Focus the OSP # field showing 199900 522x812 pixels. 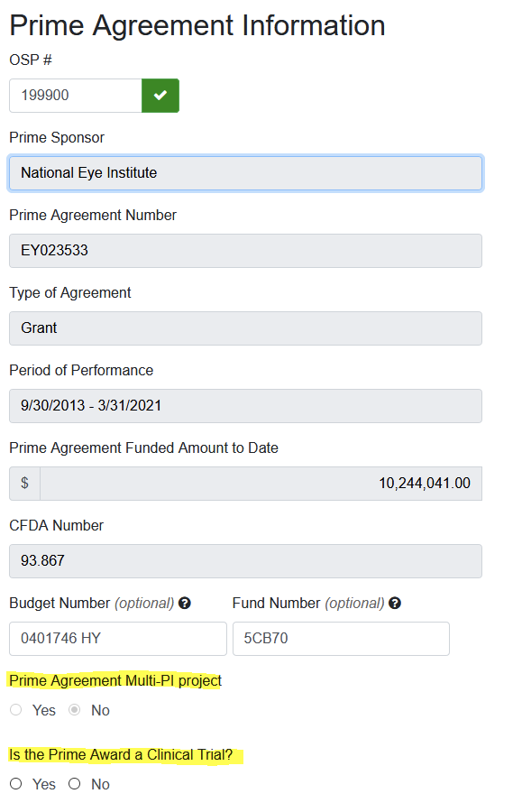[76, 96]
